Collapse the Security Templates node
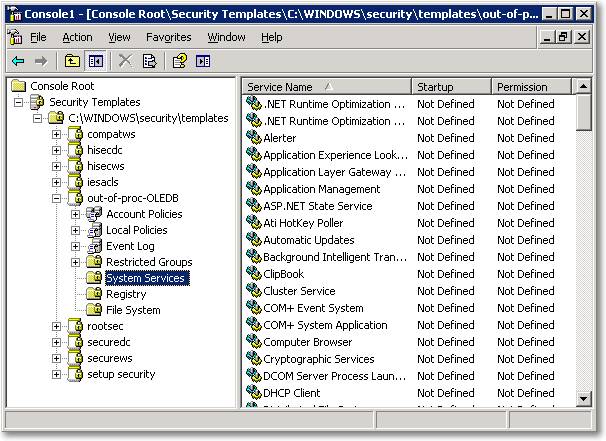This screenshot has height=441, width=606. pos(19,102)
